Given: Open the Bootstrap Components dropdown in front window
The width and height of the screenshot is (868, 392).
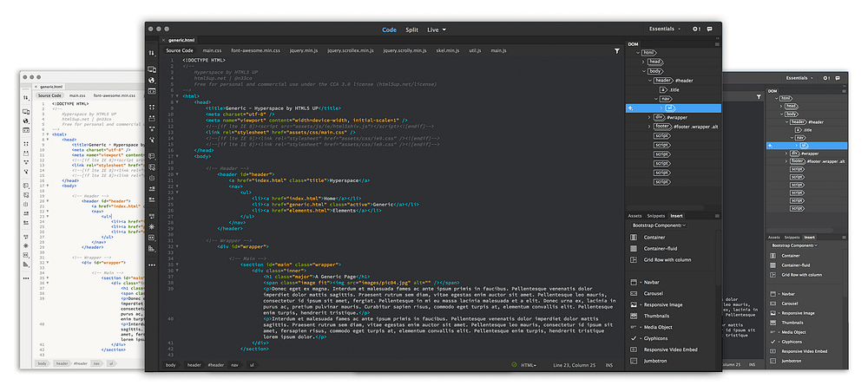Looking at the screenshot, I should tap(659, 225).
